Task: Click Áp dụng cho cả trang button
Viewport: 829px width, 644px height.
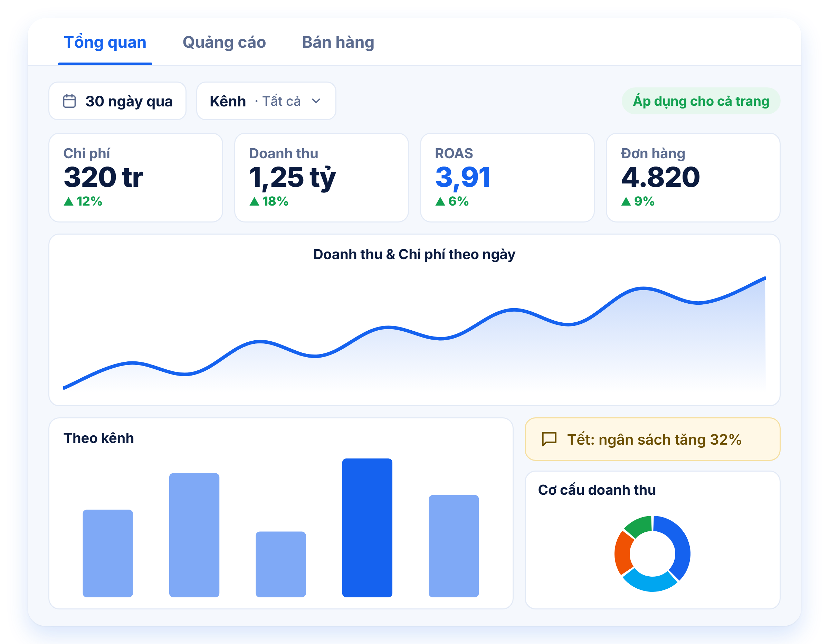Action: pyautogui.click(x=701, y=101)
